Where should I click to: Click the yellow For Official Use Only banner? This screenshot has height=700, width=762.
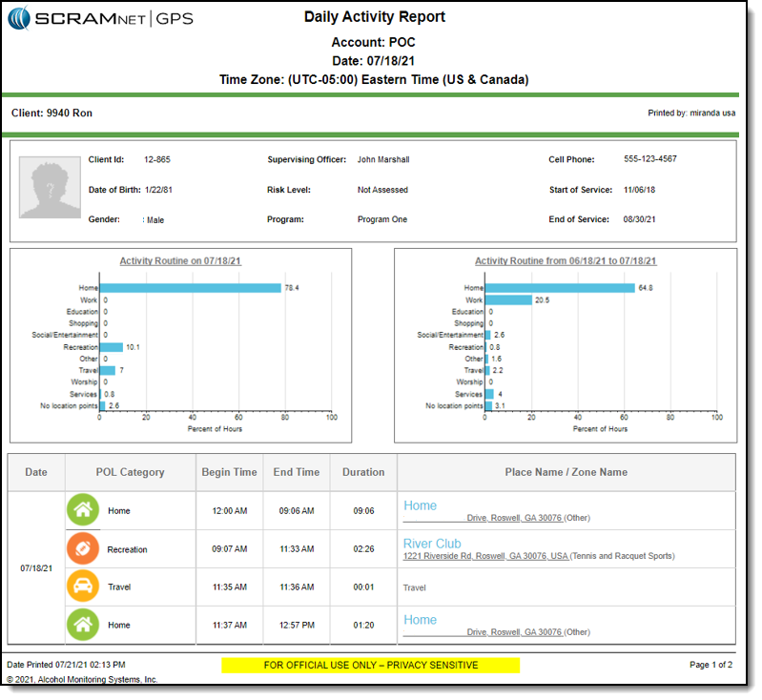tap(370, 665)
